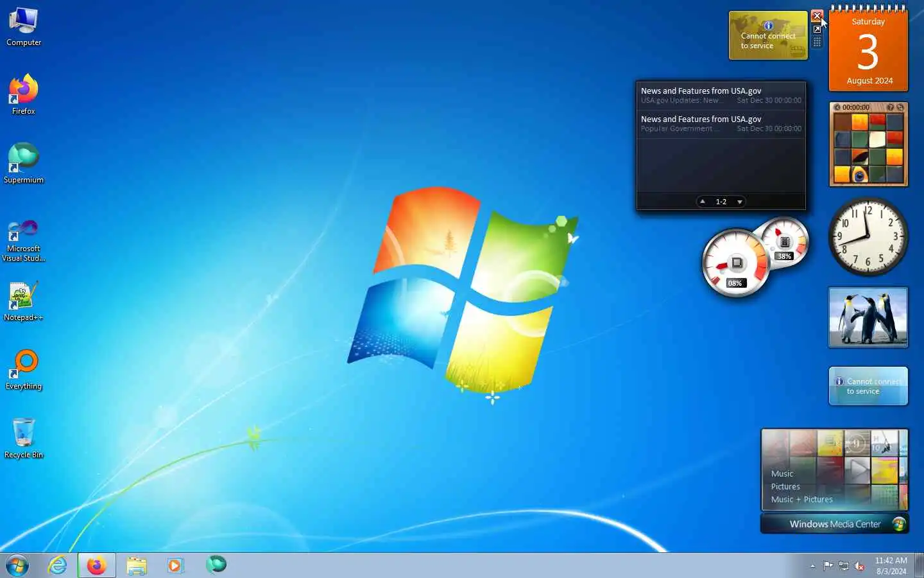Click the Media Center green logo orb
The width and height of the screenshot is (924, 578).
point(899,524)
